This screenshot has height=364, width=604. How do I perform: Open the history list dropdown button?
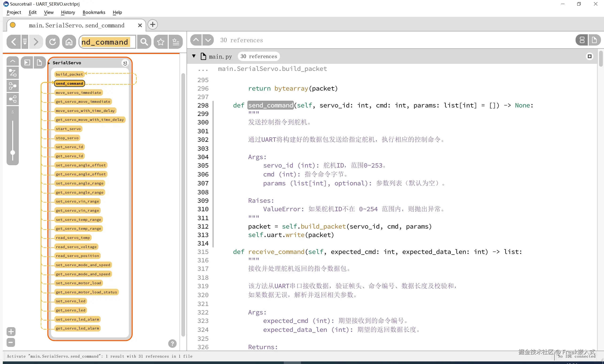coord(25,42)
